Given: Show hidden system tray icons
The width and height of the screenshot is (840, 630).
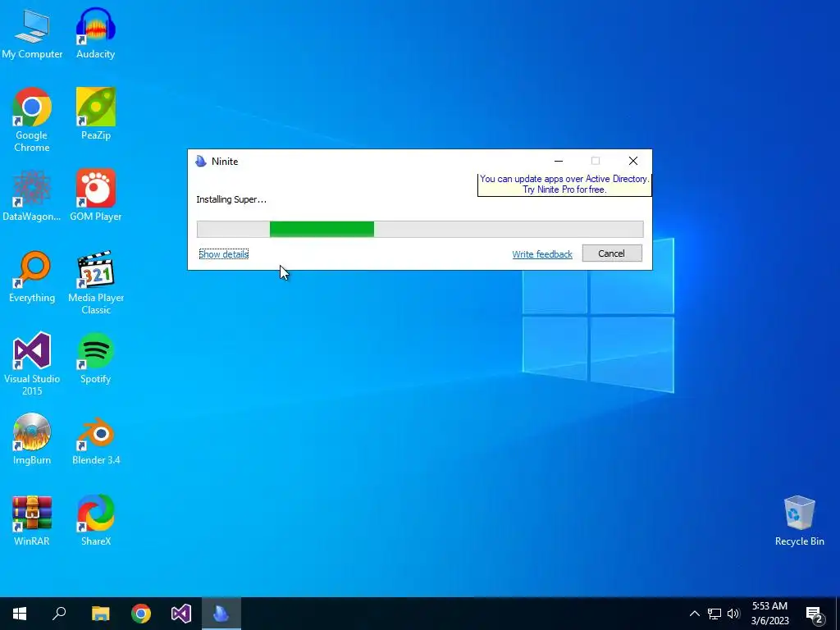Looking at the screenshot, I should coord(694,614).
